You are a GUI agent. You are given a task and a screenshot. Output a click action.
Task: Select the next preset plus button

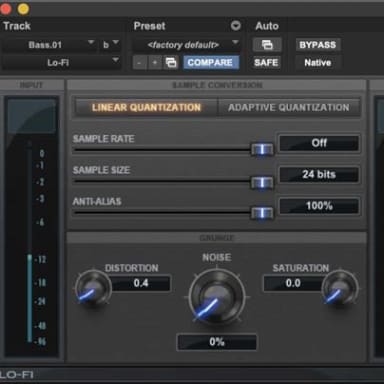click(x=155, y=62)
